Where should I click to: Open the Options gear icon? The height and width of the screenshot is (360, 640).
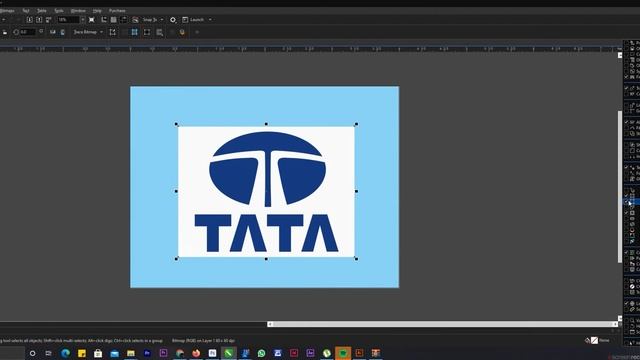click(173, 20)
